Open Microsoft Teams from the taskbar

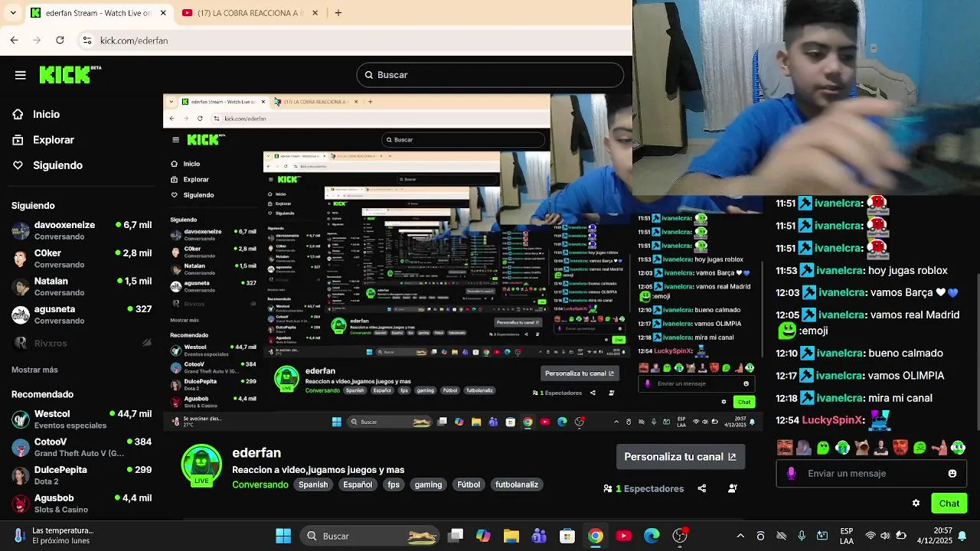pyautogui.click(x=539, y=536)
